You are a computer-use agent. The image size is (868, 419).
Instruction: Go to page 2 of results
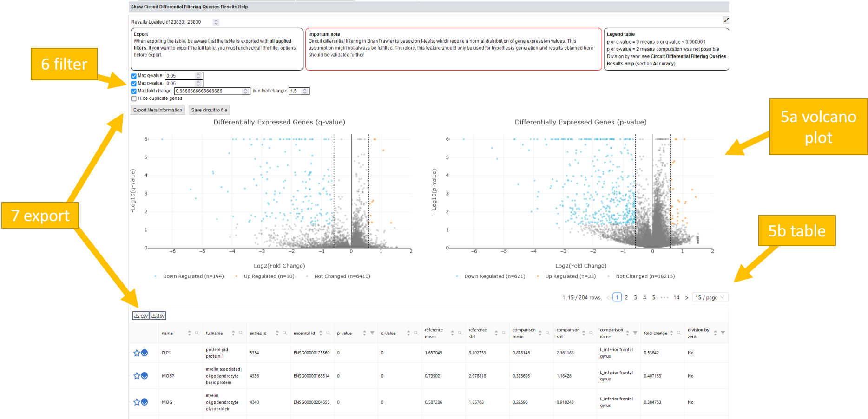(626, 297)
